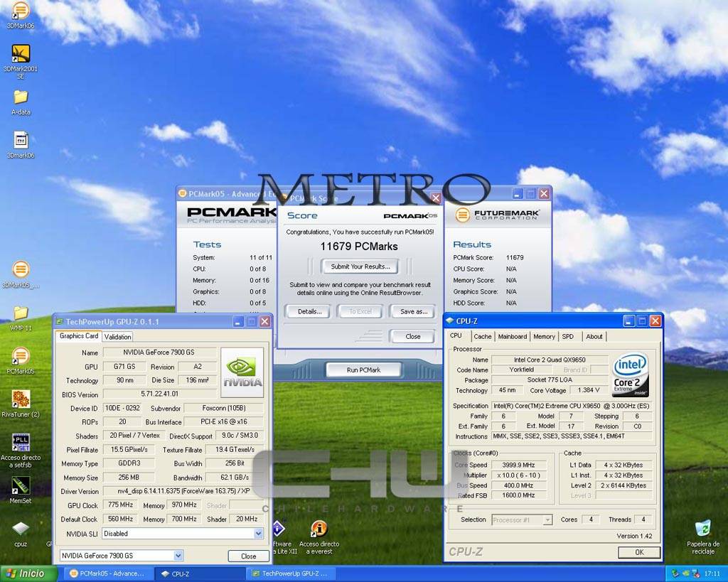The height and width of the screenshot is (582, 728).
Task: Click the Close button in PCMark Score dialog
Action: pyautogui.click(x=413, y=337)
